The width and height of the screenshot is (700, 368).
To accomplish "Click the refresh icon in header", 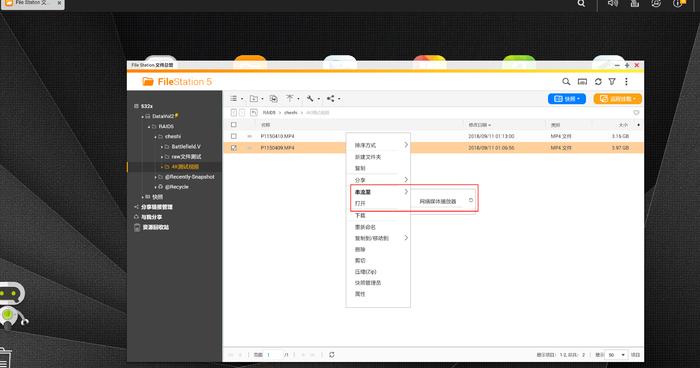I will (598, 82).
